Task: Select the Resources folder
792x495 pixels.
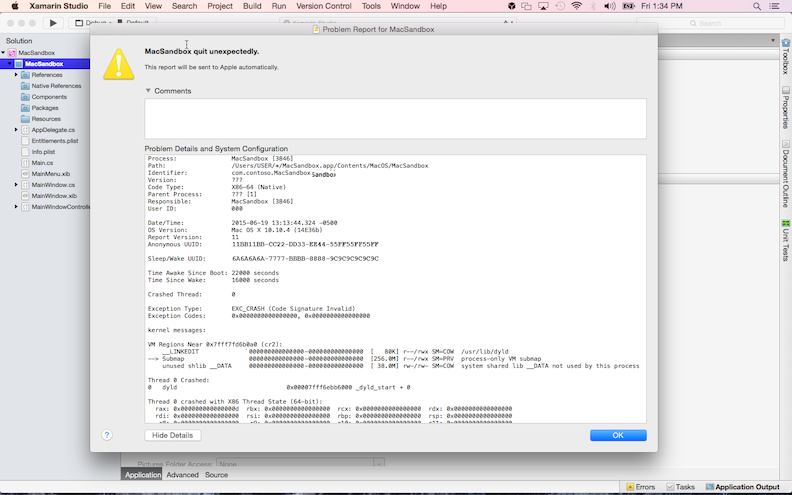Action: [x=46, y=119]
